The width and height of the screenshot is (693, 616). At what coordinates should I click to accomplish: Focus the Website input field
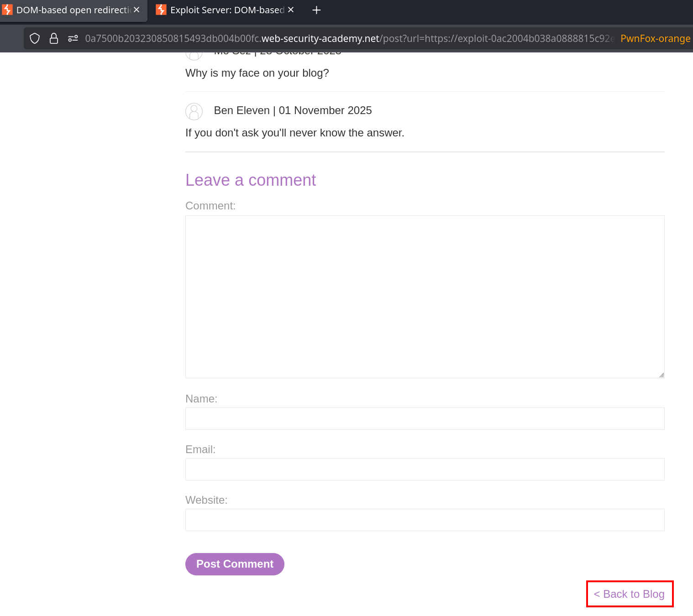(425, 520)
